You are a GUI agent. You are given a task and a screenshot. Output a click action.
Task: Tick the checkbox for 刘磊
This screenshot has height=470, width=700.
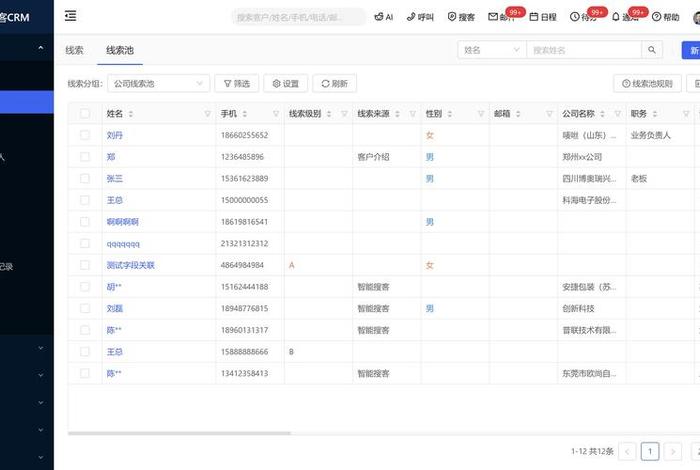85,308
